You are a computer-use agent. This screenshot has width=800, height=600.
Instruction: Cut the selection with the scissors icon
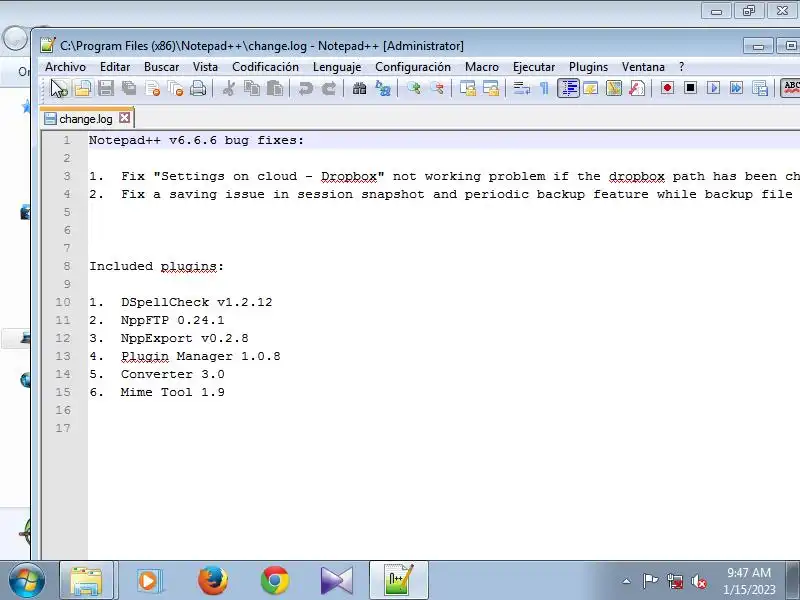229,88
